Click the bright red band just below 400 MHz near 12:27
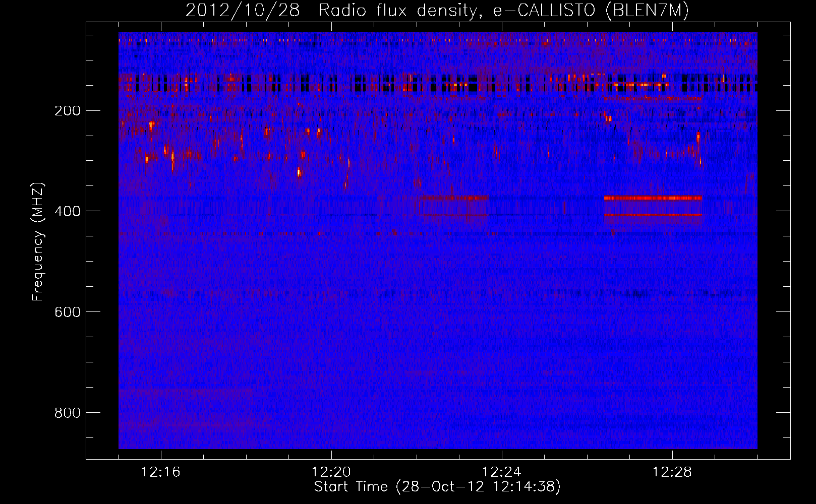The image size is (816, 504). pos(653,198)
